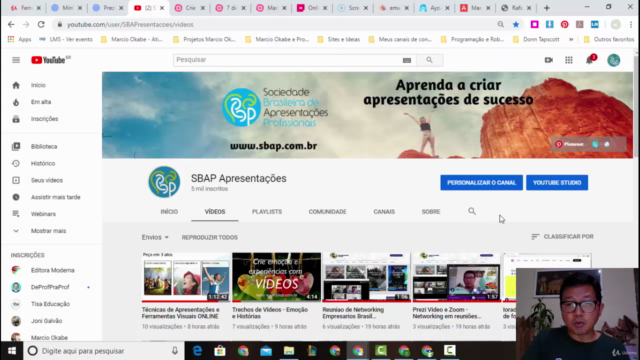Open the account avatar menu

click(613, 60)
